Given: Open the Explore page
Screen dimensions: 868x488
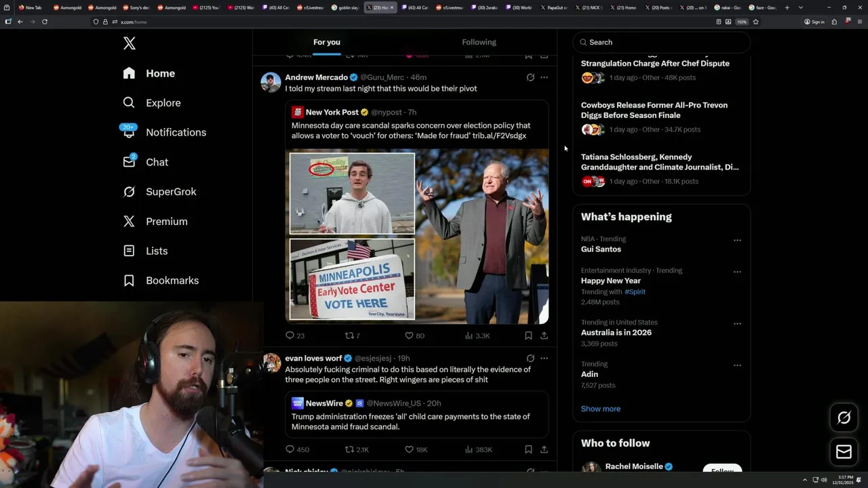Looking at the screenshot, I should [152, 103].
